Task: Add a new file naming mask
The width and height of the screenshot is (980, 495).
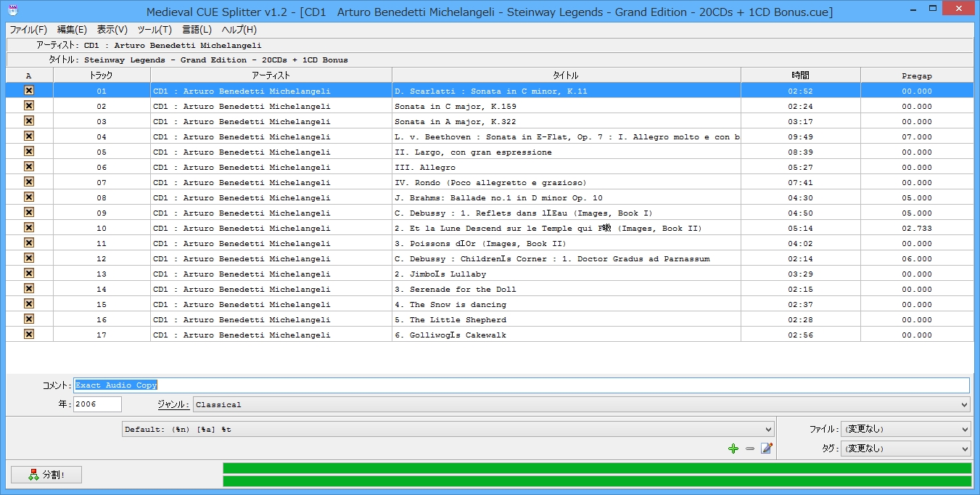Action: [733, 449]
